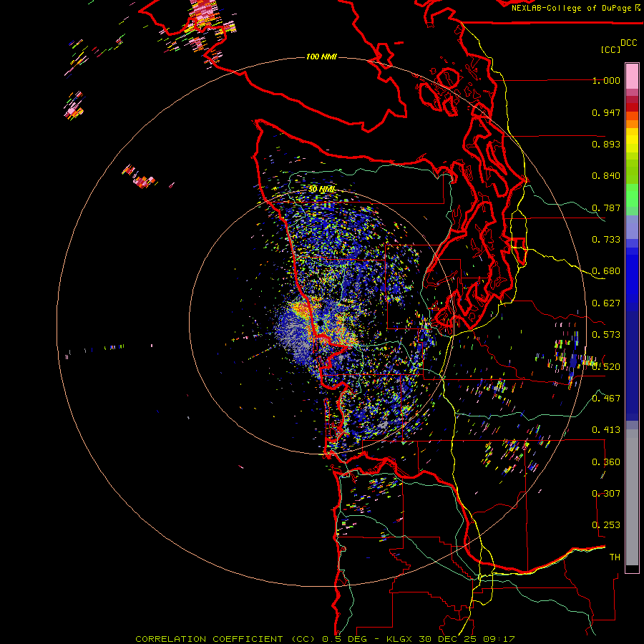
Task: Click the 0.360 legend label
Action: click(606, 462)
